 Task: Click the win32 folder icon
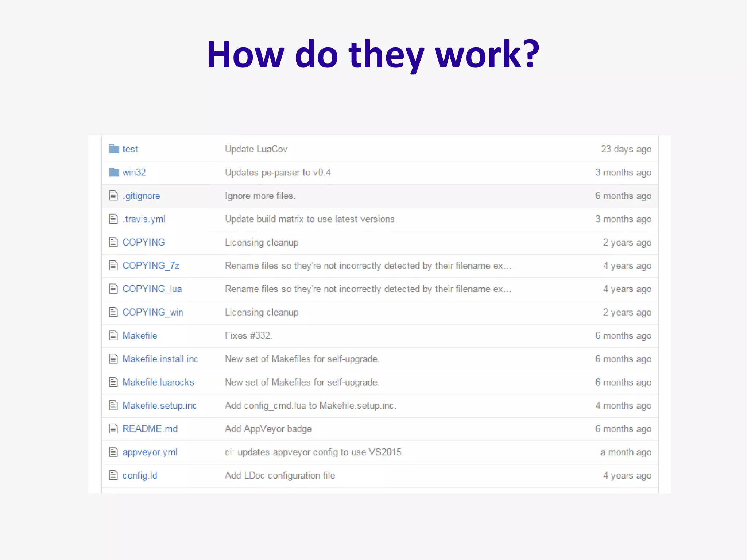coord(114,172)
